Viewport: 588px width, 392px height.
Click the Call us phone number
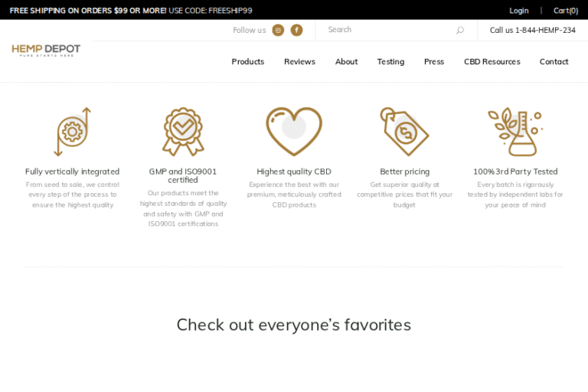[x=533, y=31]
